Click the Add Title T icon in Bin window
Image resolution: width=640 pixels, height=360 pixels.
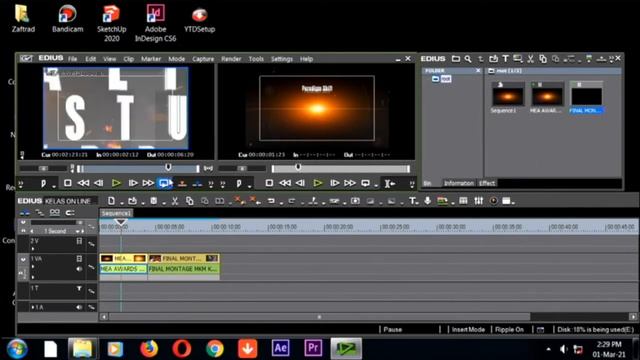click(505, 59)
